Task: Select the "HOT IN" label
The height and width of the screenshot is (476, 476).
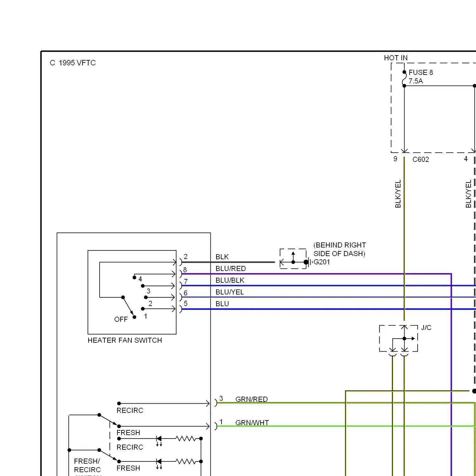Action: [396, 58]
